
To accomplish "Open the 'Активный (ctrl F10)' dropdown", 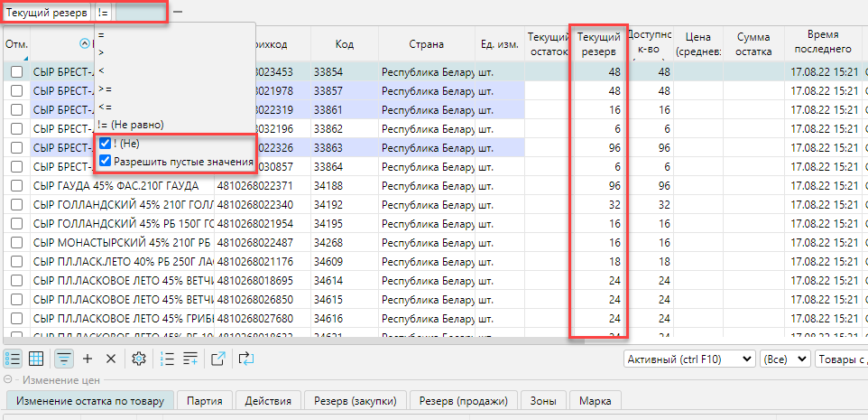I will click(688, 359).
